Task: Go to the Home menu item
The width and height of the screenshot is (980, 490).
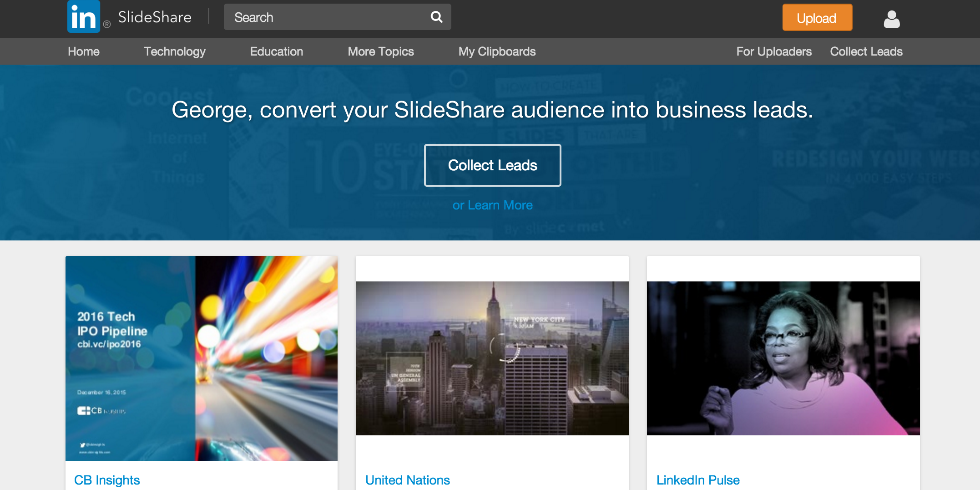Action: point(84,51)
